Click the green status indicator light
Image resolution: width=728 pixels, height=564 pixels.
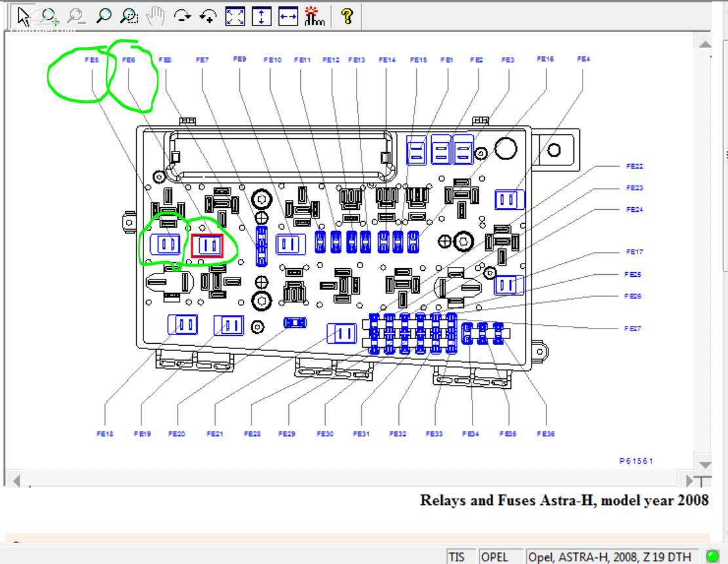[x=712, y=555]
